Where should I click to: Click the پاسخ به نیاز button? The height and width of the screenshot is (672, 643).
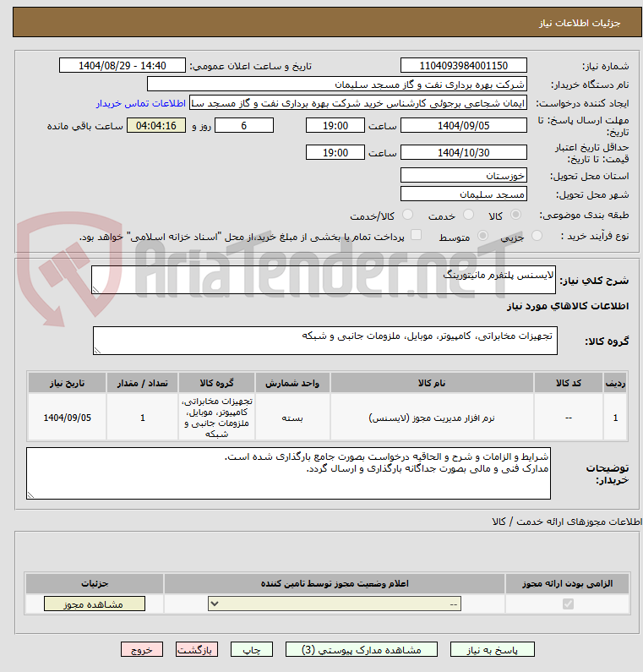pyautogui.click(x=493, y=649)
